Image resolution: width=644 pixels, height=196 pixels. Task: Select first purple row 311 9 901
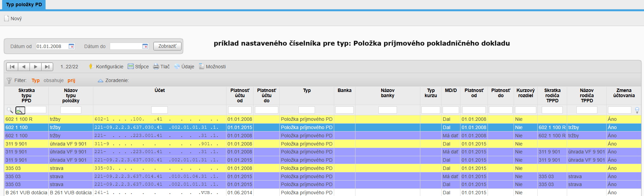point(323,152)
